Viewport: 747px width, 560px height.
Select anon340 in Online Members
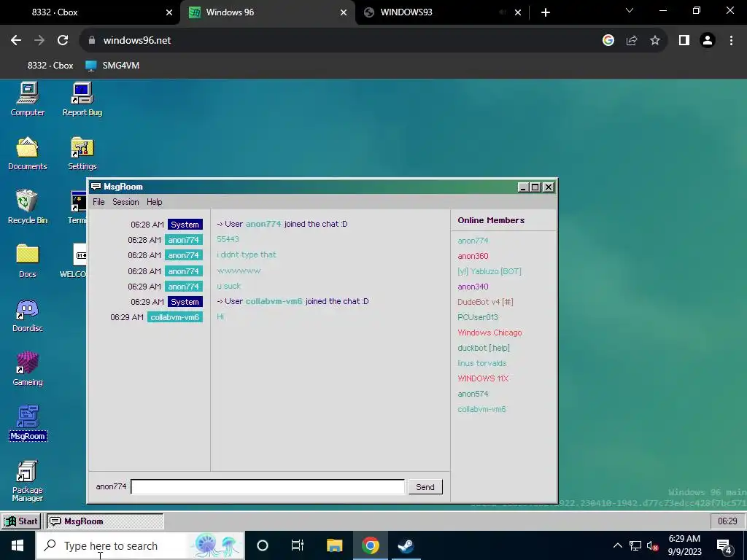pos(473,286)
